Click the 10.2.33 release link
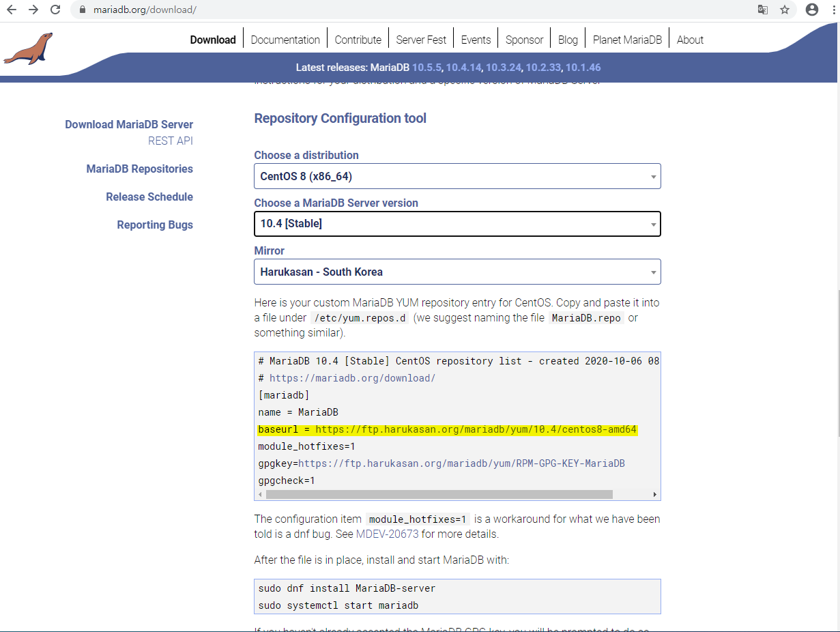 [544, 68]
